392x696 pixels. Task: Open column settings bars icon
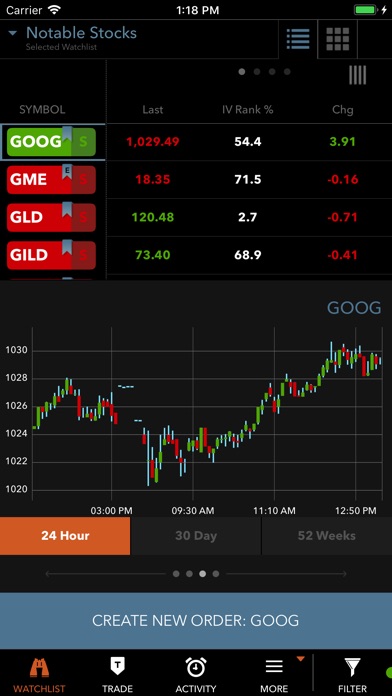[x=357, y=75]
